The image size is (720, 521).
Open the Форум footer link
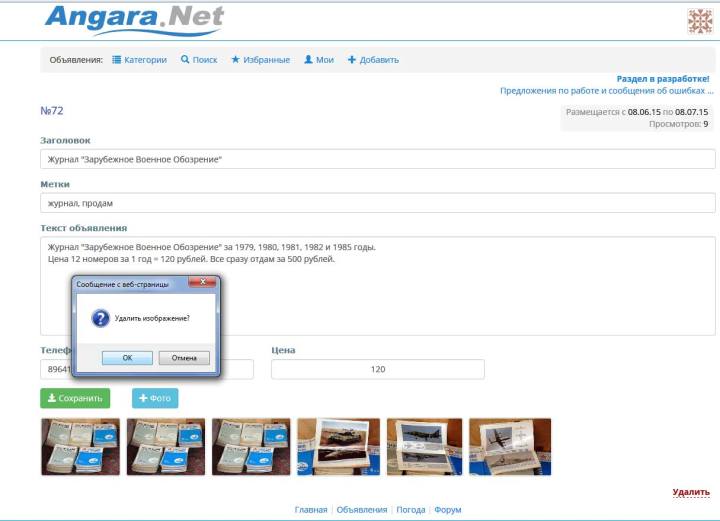pyautogui.click(x=448, y=509)
